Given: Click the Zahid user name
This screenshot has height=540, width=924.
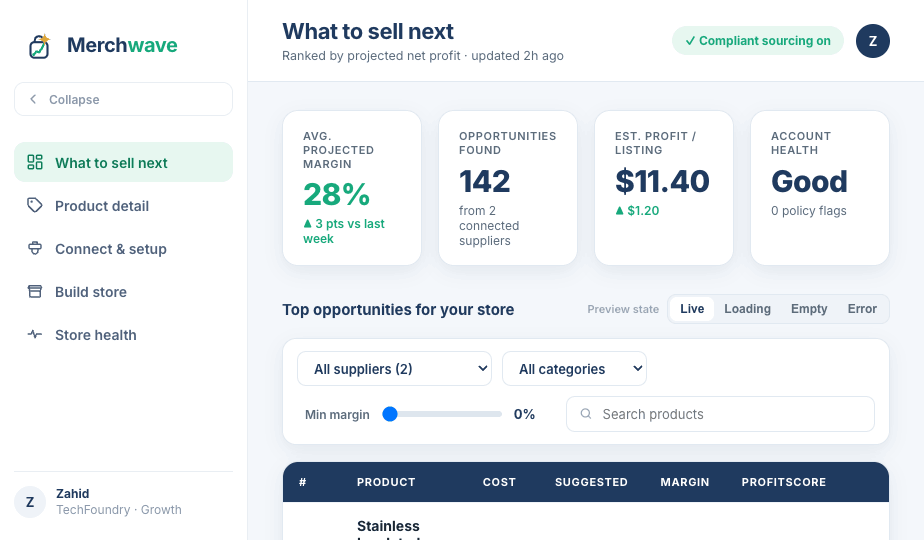Looking at the screenshot, I should 72,493.
